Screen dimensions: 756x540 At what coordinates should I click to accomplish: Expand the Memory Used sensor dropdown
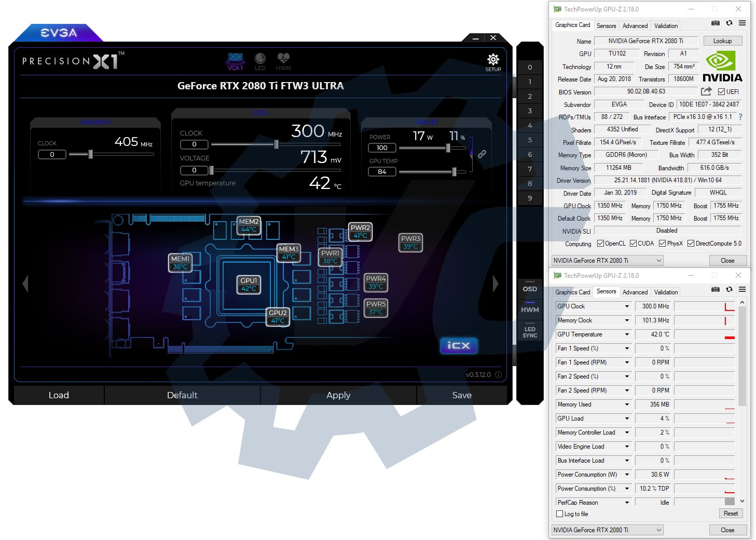[627, 404]
